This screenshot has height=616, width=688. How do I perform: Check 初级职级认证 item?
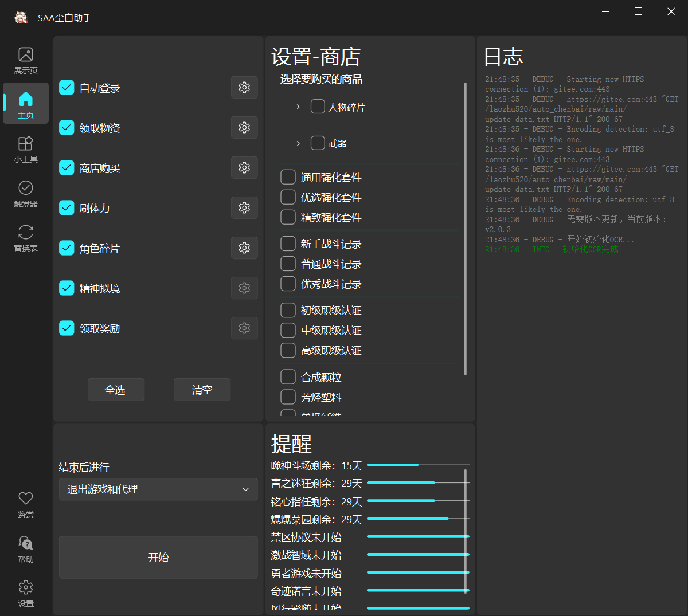point(288,310)
